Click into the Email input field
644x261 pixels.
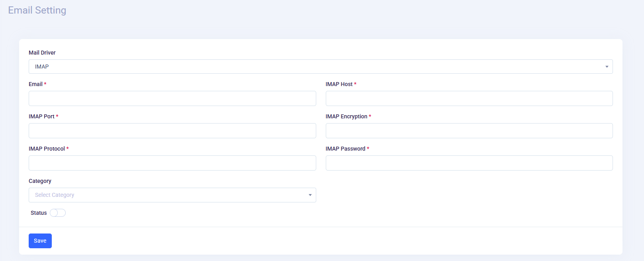click(x=172, y=98)
